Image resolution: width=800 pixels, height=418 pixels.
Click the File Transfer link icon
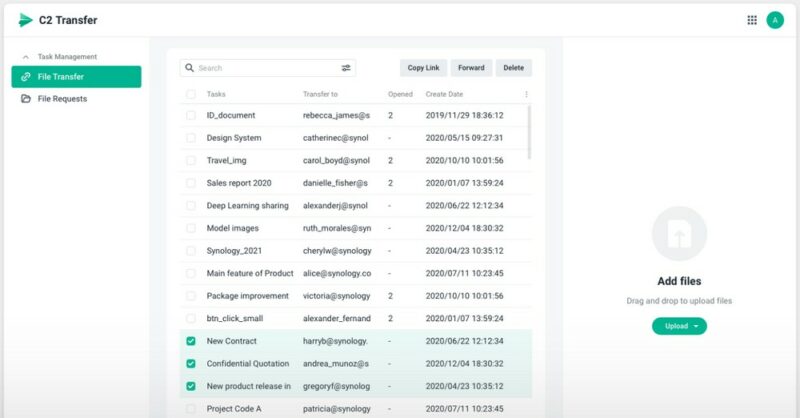(x=26, y=77)
